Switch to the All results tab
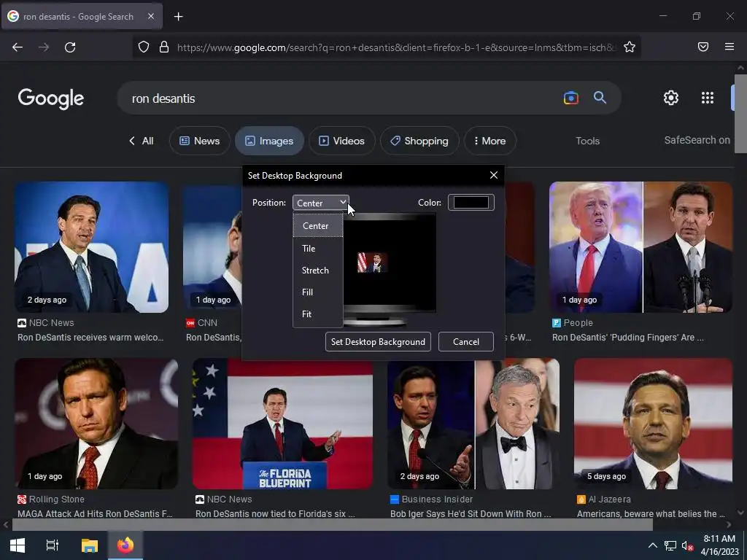 coord(142,141)
